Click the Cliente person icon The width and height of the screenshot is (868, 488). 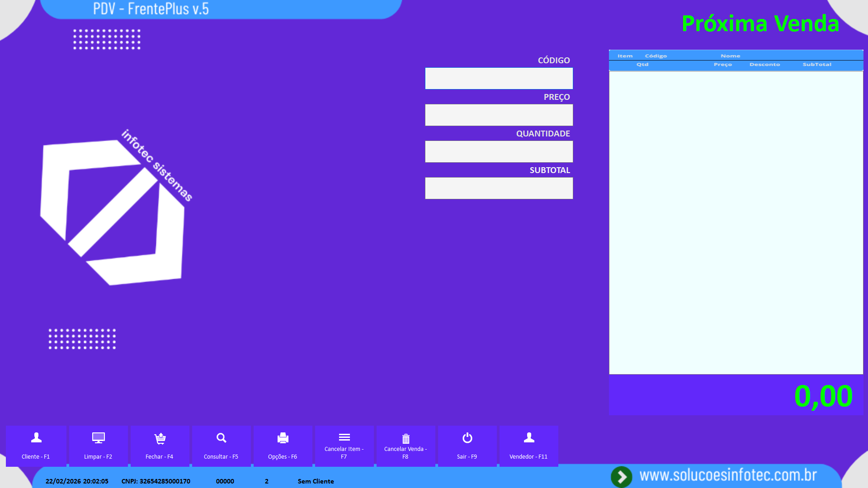36,437
